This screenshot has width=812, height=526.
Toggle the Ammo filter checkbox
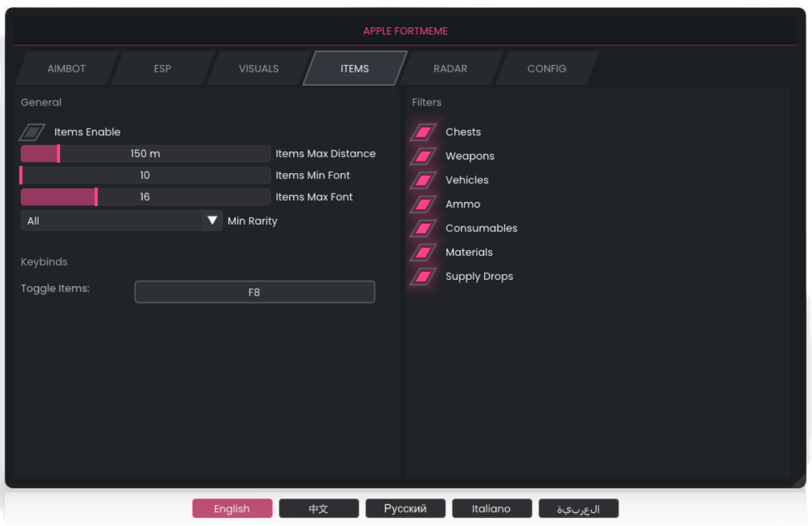click(x=423, y=204)
